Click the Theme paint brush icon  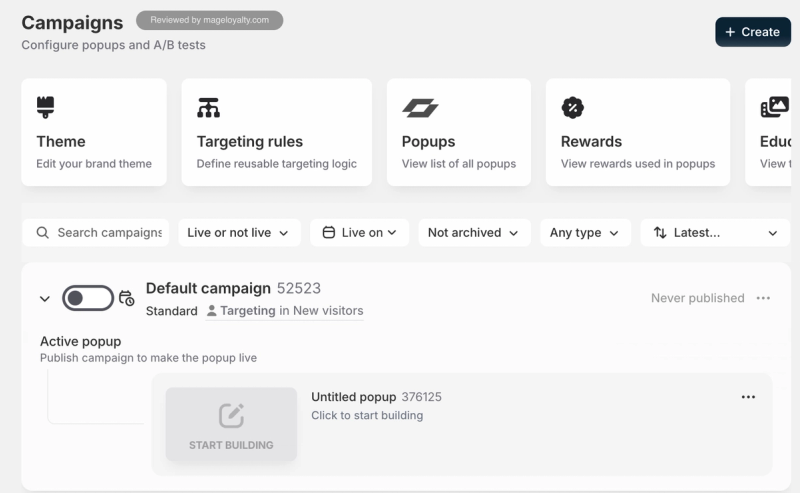45,107
